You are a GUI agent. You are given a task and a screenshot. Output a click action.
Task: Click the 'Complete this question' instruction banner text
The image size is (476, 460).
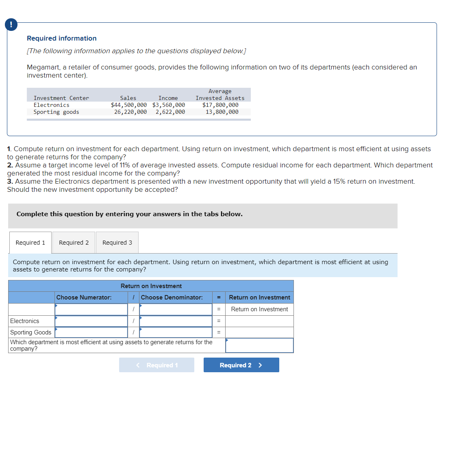pos(130,214)
